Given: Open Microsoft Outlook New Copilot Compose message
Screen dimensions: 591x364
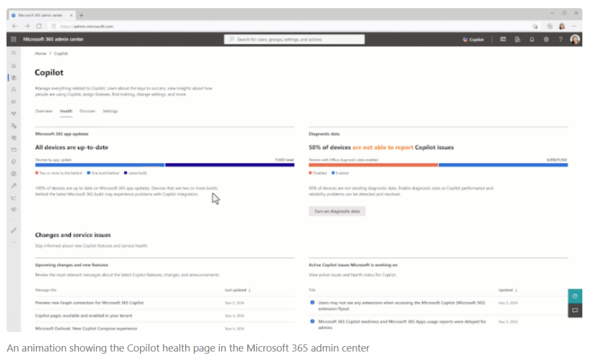Looking at the screenshot, I should pyautogui.click(x=87, y=329).
